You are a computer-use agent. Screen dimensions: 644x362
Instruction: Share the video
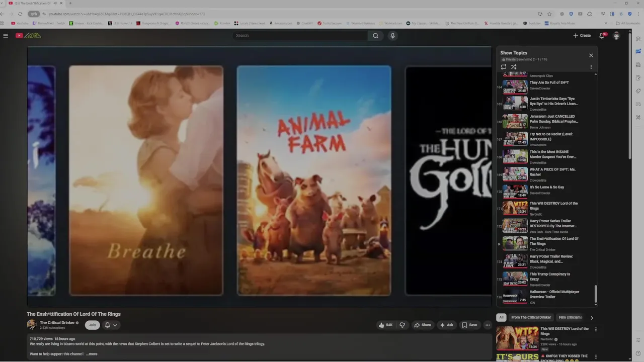(x=422, y=325)
